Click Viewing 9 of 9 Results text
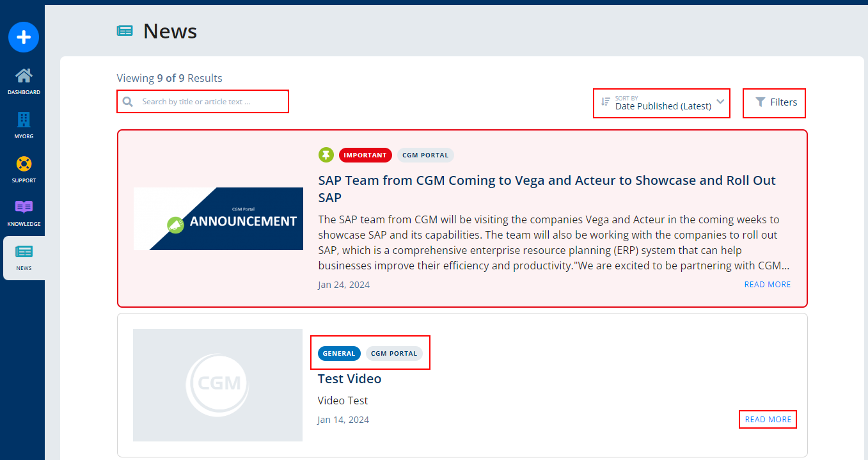 pyautogui.click(x=170, y=78)
